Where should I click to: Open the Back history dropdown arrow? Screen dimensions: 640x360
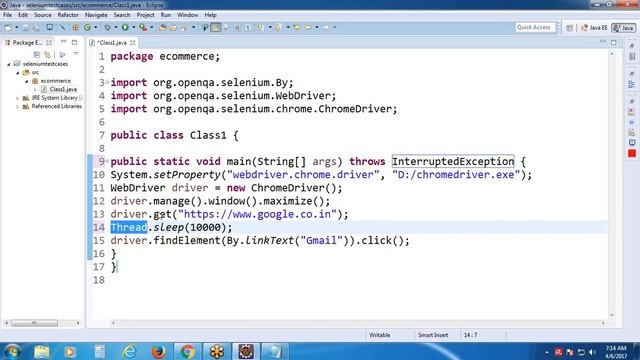(x=317, y=27)
